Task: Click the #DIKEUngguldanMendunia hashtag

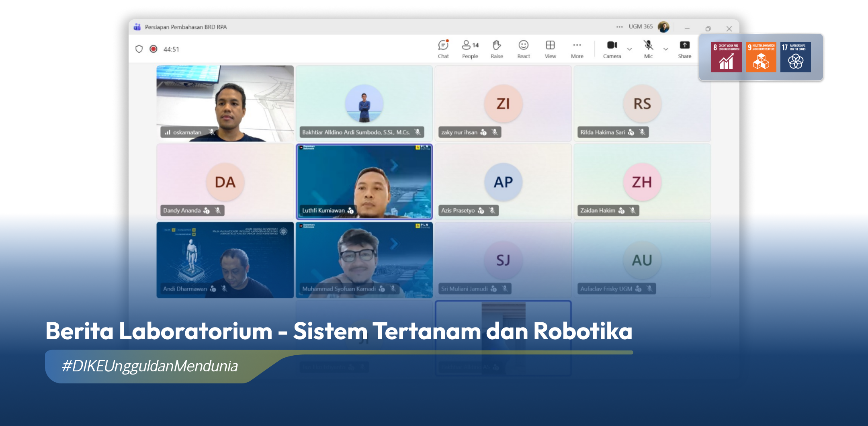Action: pos(149,366)
